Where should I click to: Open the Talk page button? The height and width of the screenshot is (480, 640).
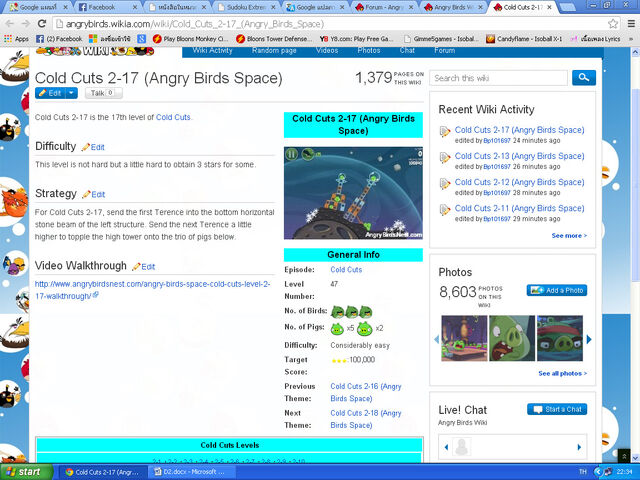[x=104, y=93]
